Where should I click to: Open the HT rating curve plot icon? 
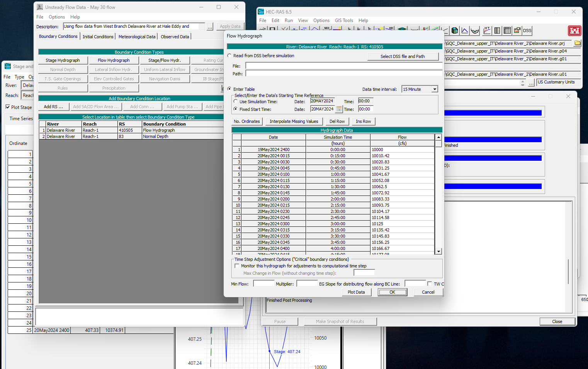(487, 31)
